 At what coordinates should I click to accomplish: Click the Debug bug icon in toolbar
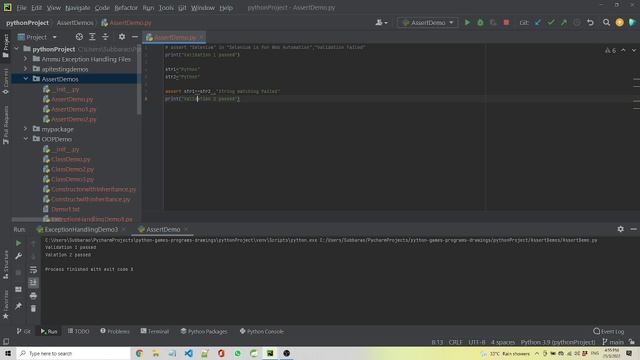click(480, 23)
